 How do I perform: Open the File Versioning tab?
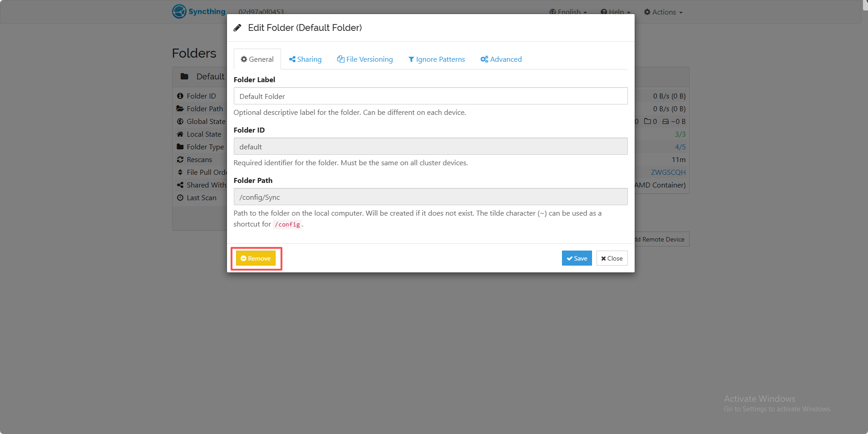(x=365, y=59)
